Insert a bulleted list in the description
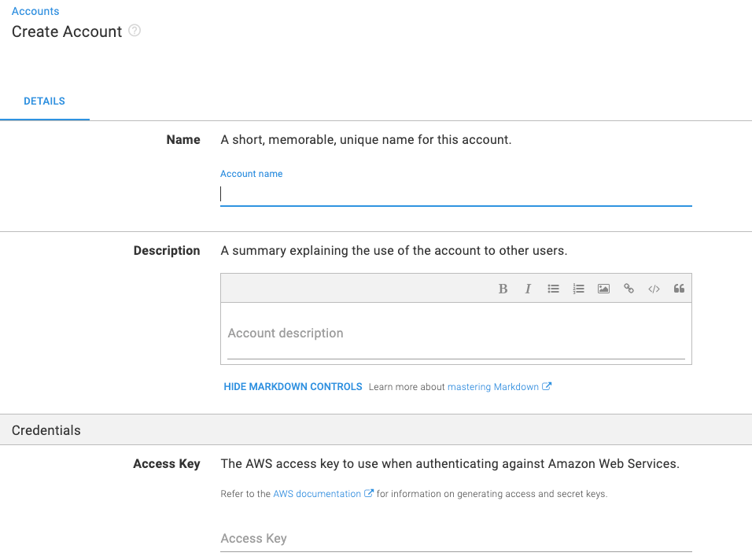Screen dimensions: 752x560 point(553,289)
